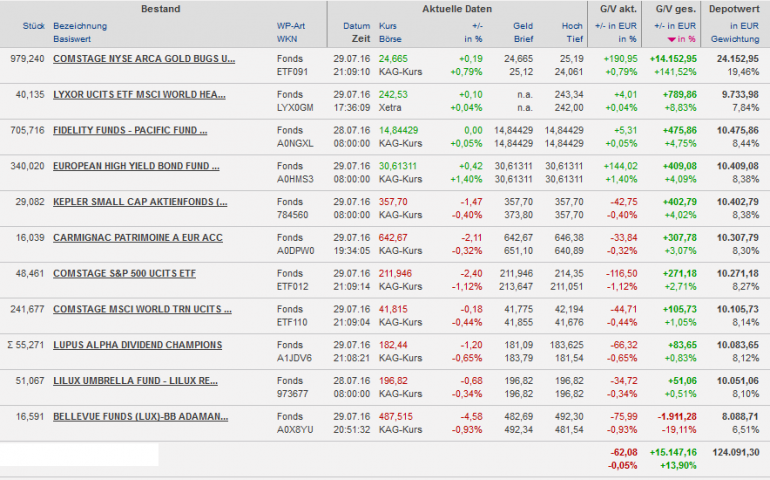Open EUROPEAN HIGH YIELD BOND FUND details

136,166
